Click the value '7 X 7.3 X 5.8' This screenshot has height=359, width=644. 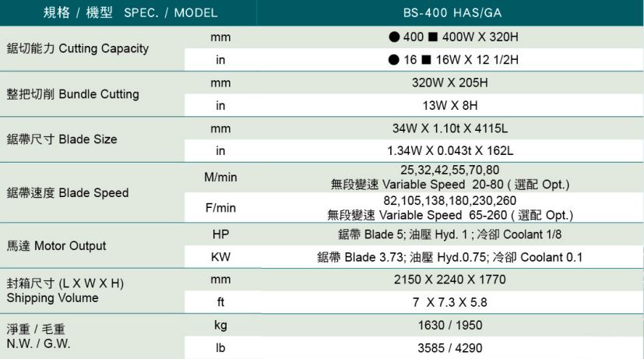coord(450,302)
